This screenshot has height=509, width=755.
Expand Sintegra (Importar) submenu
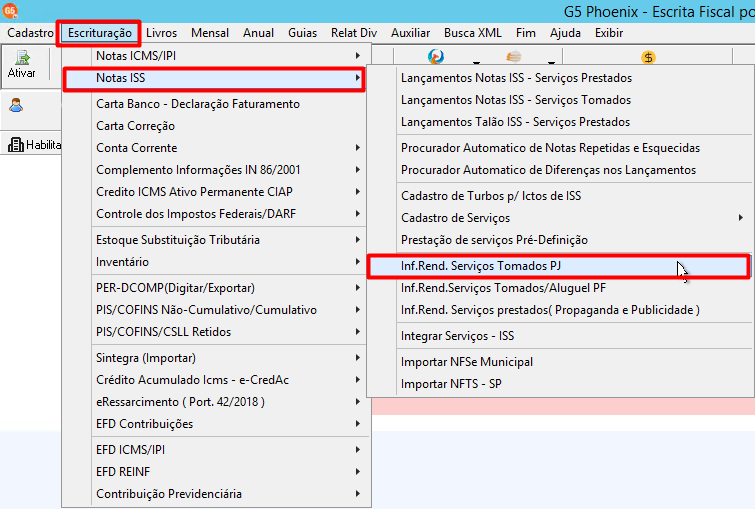pyautogui.click(x=216, y=358)
